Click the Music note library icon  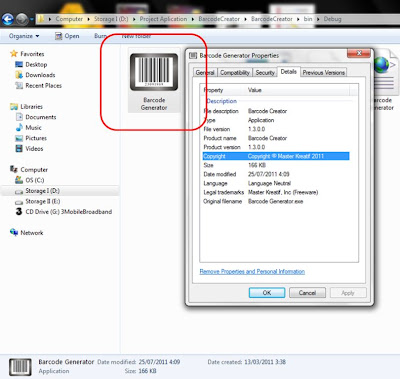coord(19,128)
